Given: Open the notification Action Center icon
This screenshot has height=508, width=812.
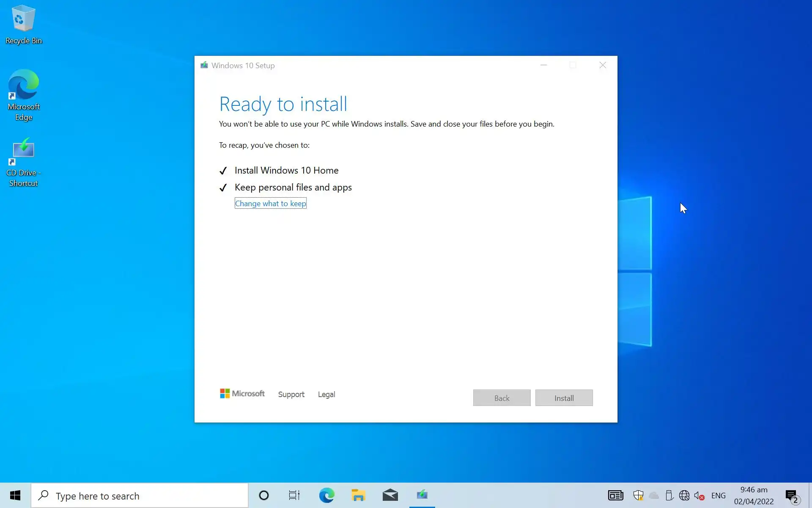Looking at the screenshot, I should tap(791, 496).
